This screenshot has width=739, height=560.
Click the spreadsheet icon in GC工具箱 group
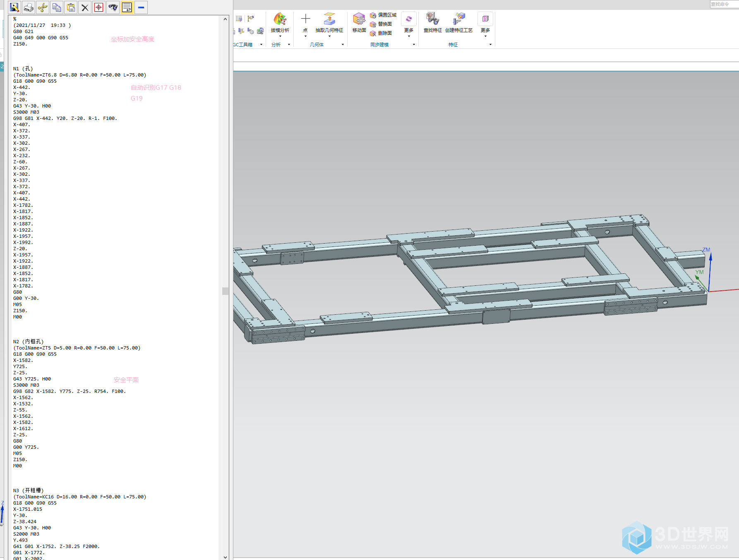point(239,19)
